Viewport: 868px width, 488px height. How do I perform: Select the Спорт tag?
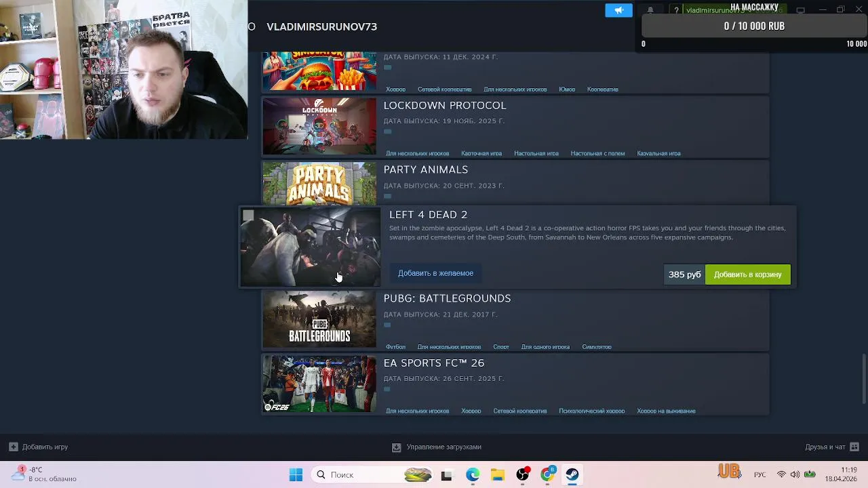[x=501, y=347]
